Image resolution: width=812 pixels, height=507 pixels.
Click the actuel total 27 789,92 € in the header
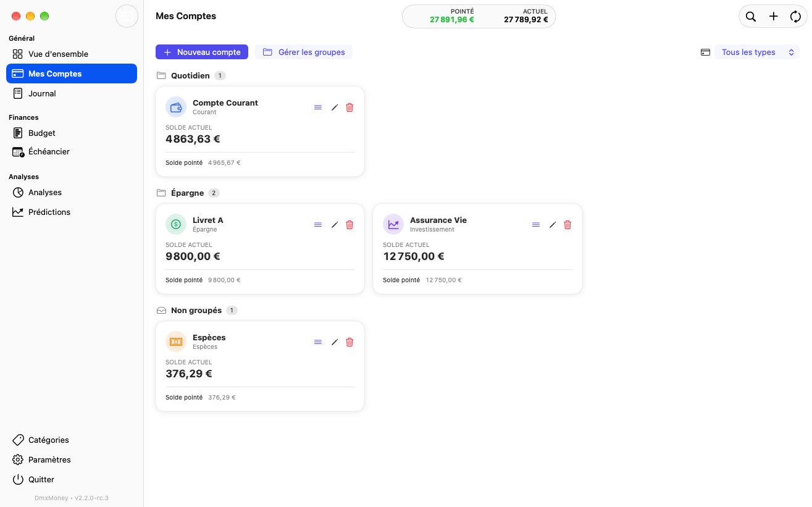point(526,20)
